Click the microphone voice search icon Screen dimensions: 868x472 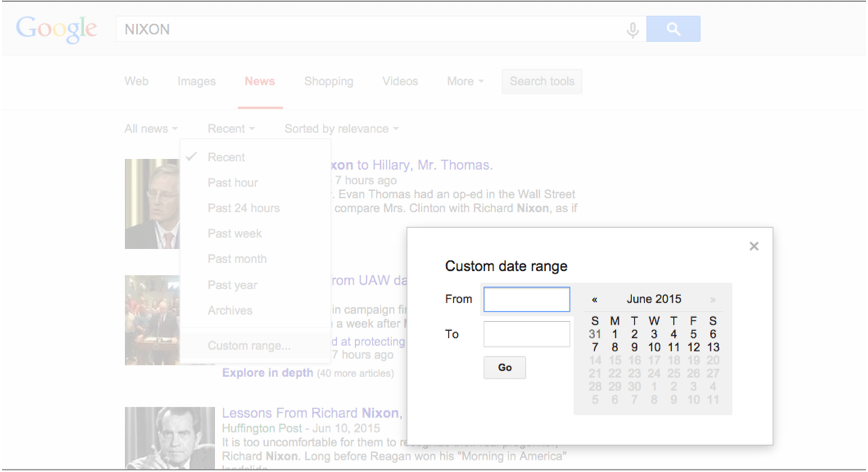tap(632, 29)
